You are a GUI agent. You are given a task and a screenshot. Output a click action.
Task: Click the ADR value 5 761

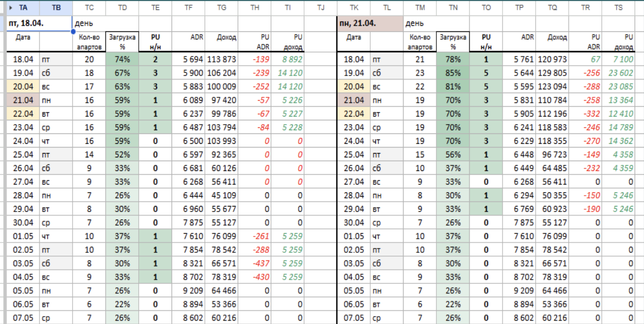519,59
